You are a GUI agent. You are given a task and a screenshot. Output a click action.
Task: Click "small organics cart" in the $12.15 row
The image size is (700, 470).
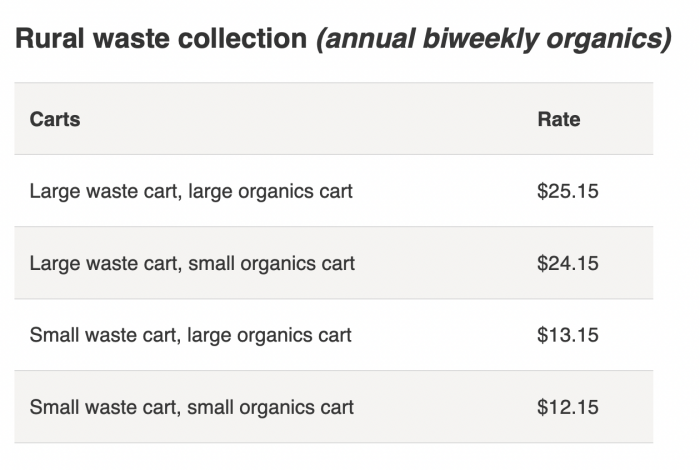click(x=271, y=407)
